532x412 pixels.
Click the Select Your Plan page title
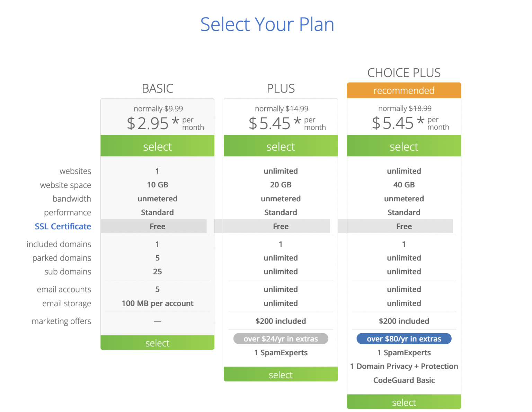[x=267, y=24]
